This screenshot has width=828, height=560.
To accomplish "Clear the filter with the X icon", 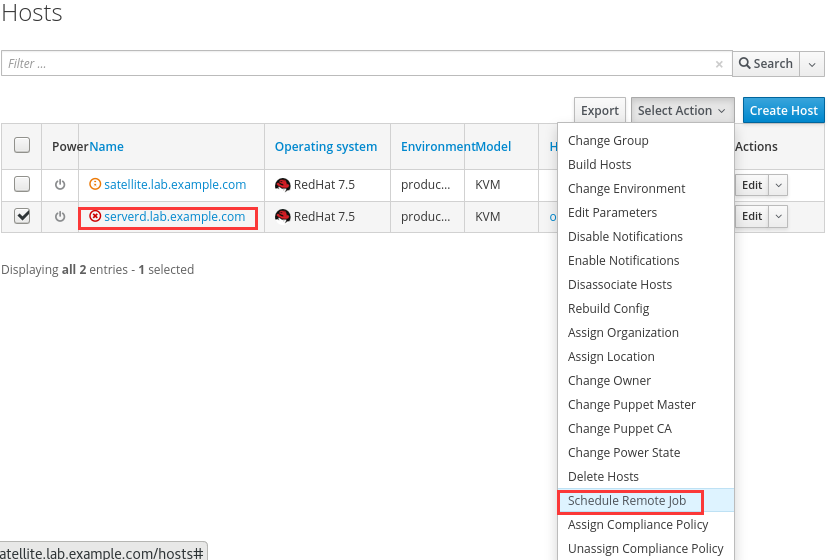I will [719, 64].
